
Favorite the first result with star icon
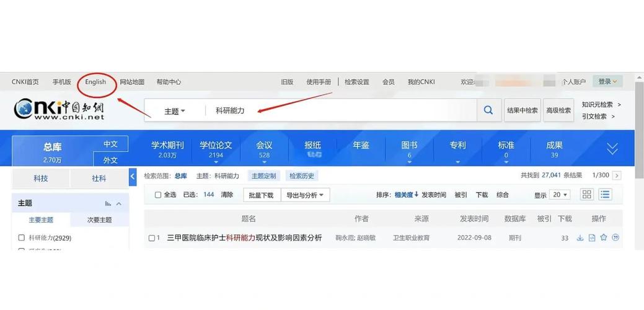coord(603,237)
